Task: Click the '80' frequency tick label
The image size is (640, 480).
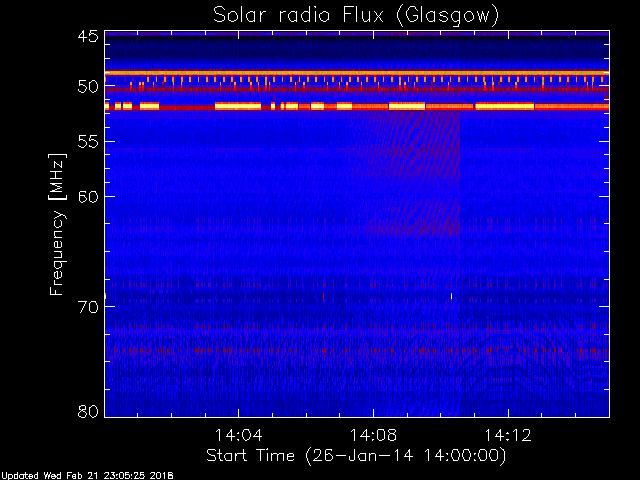Action: 88,411
